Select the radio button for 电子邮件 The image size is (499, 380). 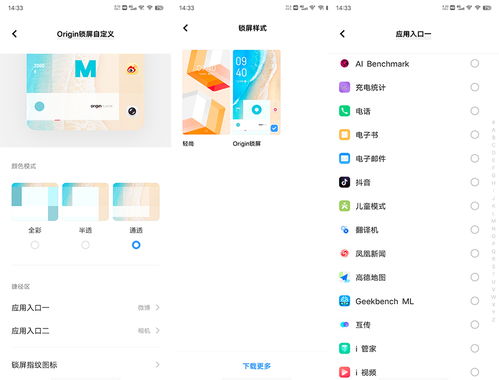tap(475, 158)
